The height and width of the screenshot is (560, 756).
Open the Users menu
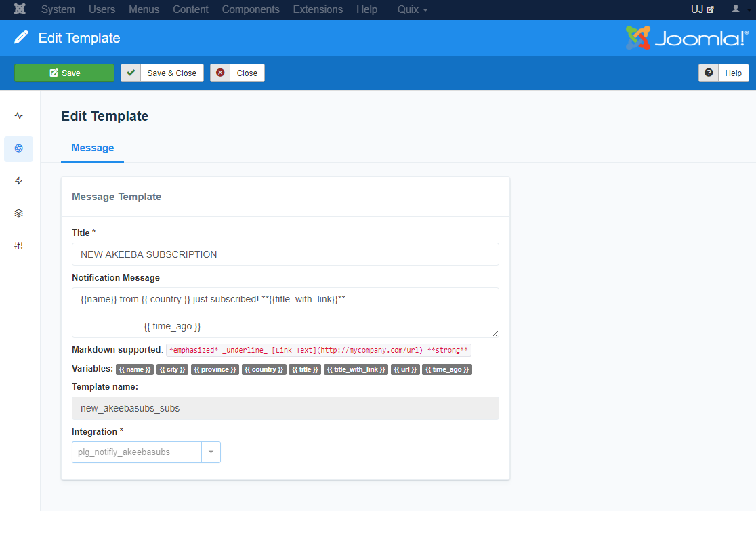click(102, 9)
